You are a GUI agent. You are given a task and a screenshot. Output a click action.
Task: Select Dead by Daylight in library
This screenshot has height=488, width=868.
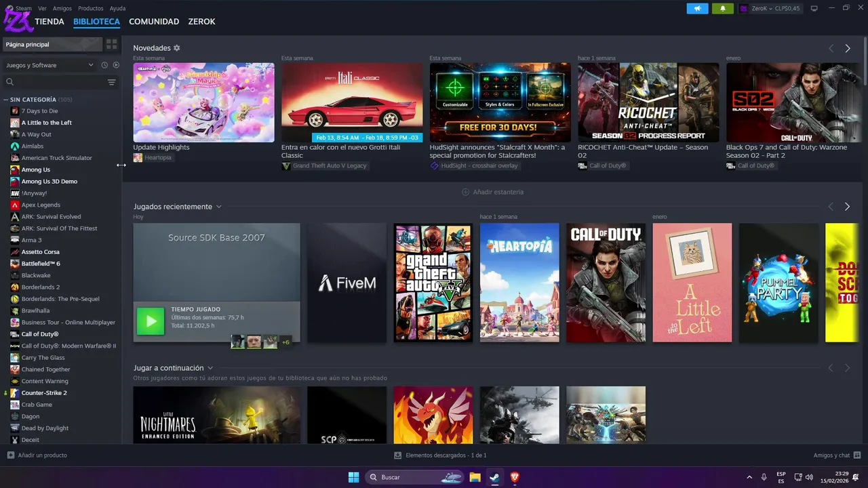click(45, 428)
